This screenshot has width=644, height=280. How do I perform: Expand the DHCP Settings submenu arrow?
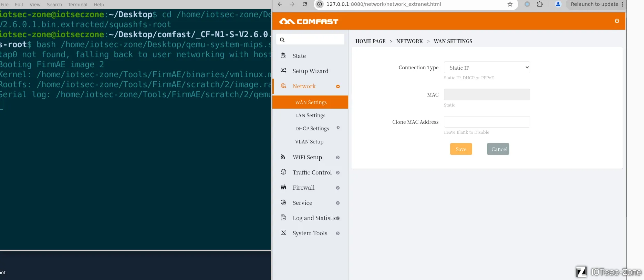pyautogui.click(x=338, y=128)
